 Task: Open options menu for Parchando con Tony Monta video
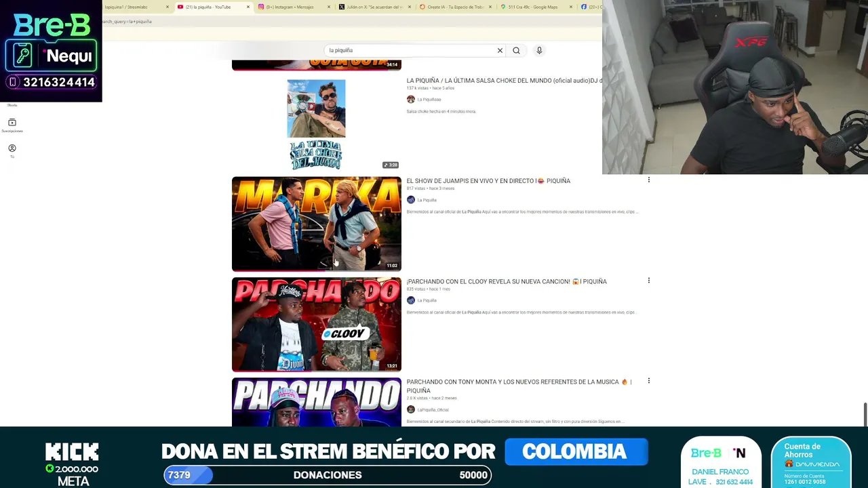pyautogui.click(x=649, y=381)
